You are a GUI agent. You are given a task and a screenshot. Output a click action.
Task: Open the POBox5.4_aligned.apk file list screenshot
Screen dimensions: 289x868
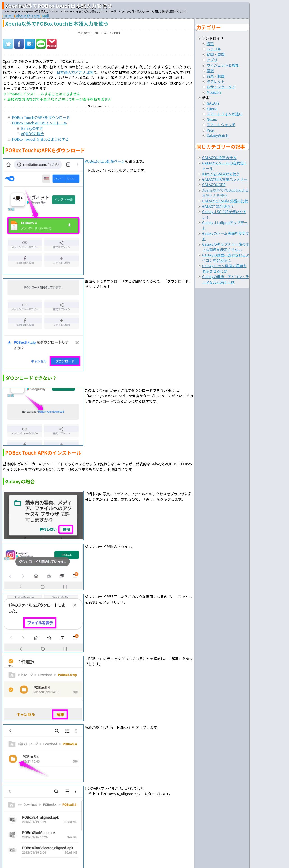pyautogui.click(x=43, y=827)
